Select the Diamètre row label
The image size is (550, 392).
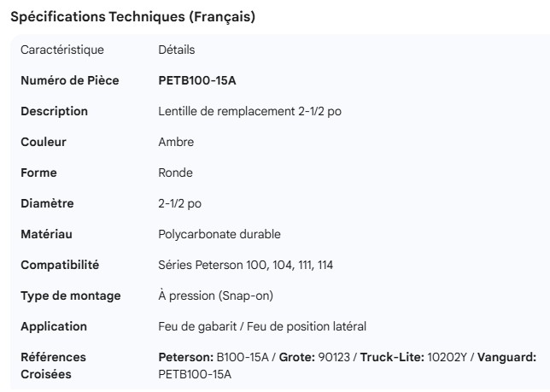(47, 203)
